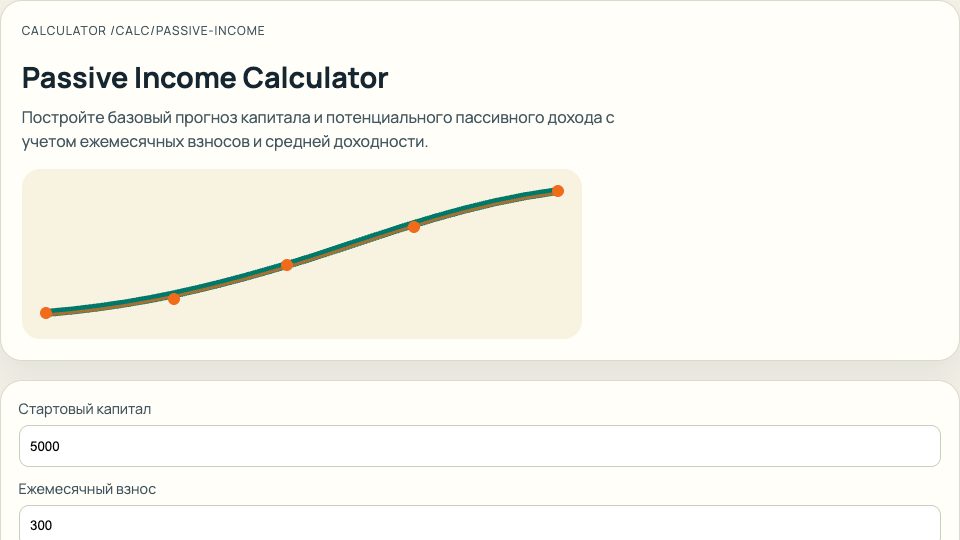Click the CALCULATOR breadcrumb text
Image resolution: width=960 pixels, height=540 pixels.
(x=63, y=31)
